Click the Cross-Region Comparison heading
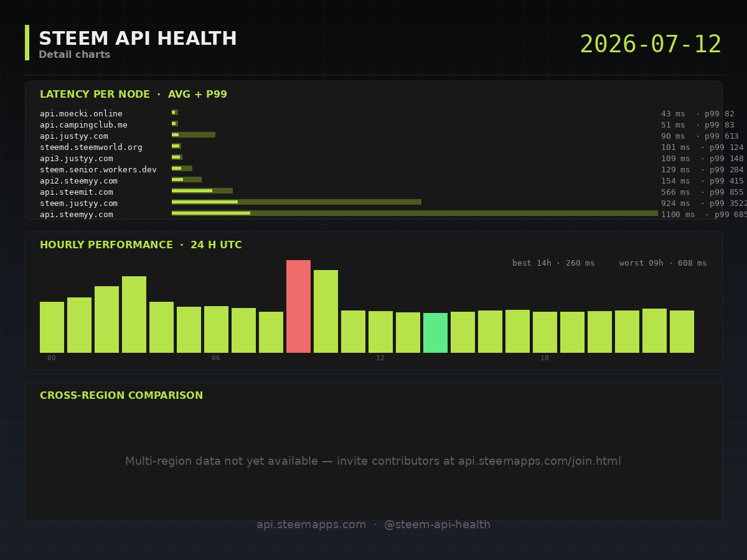The width and height of the screenshot is (747, 560). (x=121, y=396)
